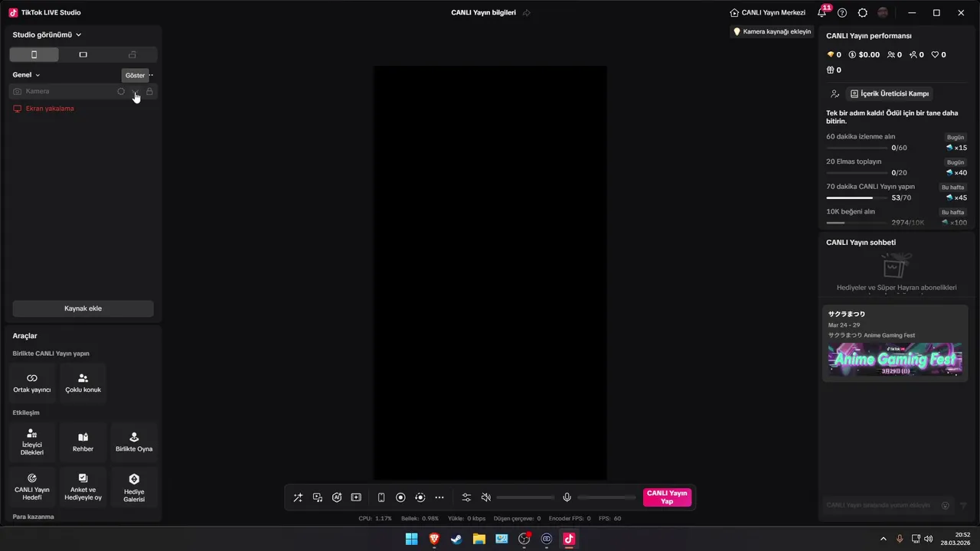Click the share arrow next to title
The image size is (980, 551).
click(x=526, y=12)
